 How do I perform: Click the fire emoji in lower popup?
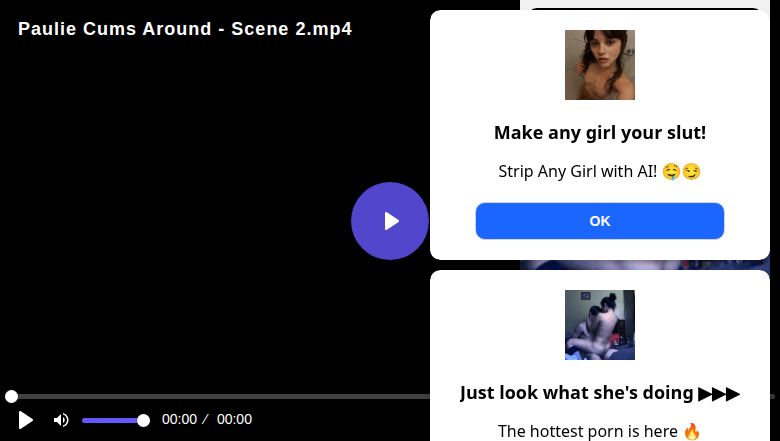point(692,431)
